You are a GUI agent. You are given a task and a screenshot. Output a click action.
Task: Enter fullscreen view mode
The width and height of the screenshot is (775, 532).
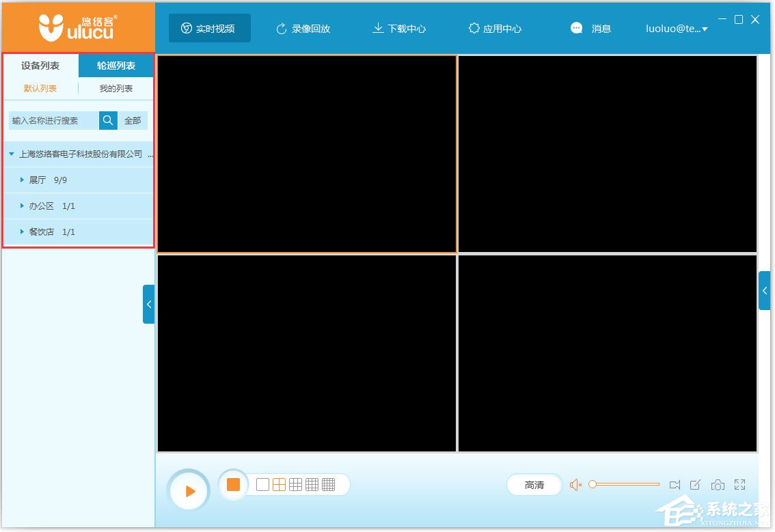coord(739,484)
